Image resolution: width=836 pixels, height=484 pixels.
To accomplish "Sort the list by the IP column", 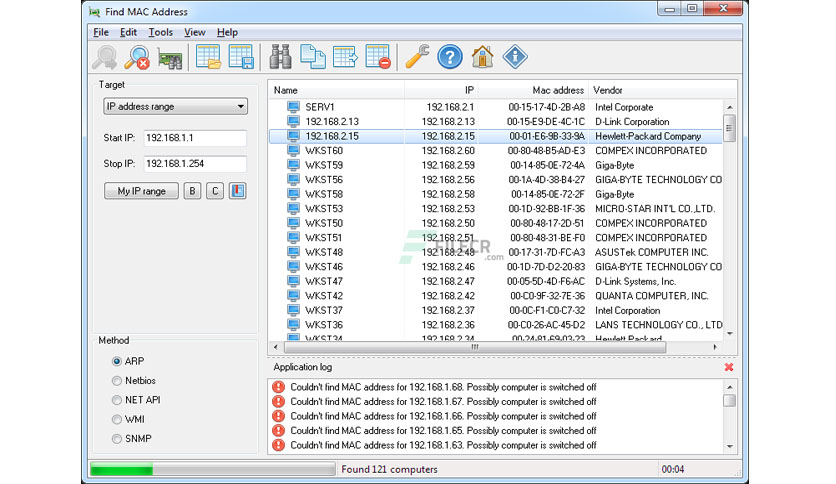I will (441, 90).
